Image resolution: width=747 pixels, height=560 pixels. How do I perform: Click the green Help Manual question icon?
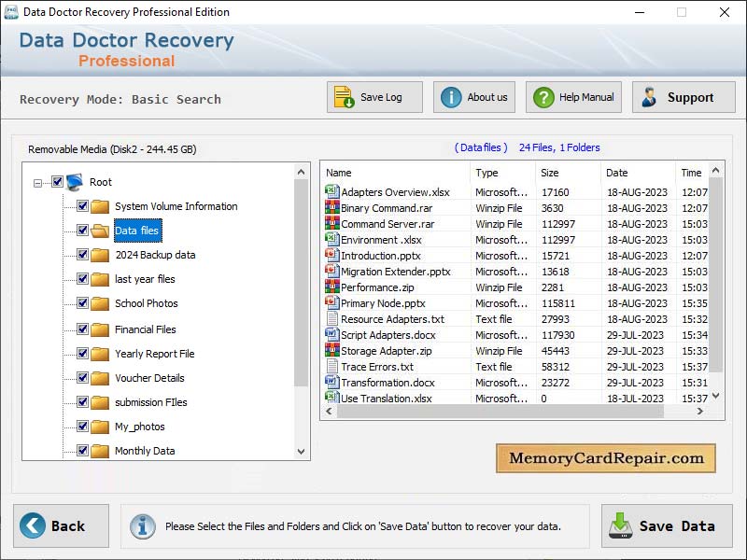[542, 96]
